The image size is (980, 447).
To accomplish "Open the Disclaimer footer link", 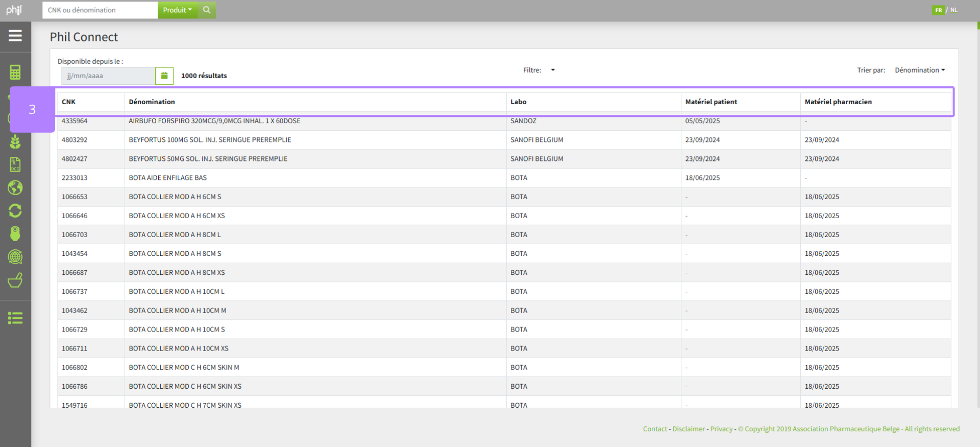I will pyautogui.click(x=689, y=429).
